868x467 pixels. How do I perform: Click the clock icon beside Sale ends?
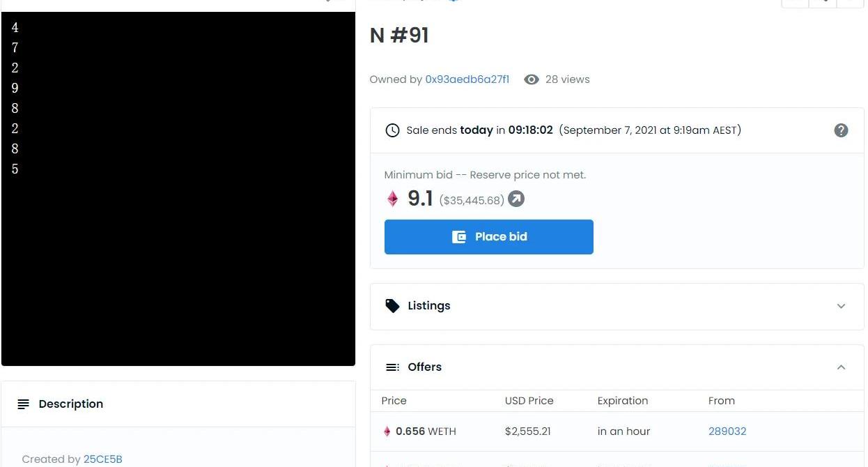pyautogui.click(x=393, y=130)
